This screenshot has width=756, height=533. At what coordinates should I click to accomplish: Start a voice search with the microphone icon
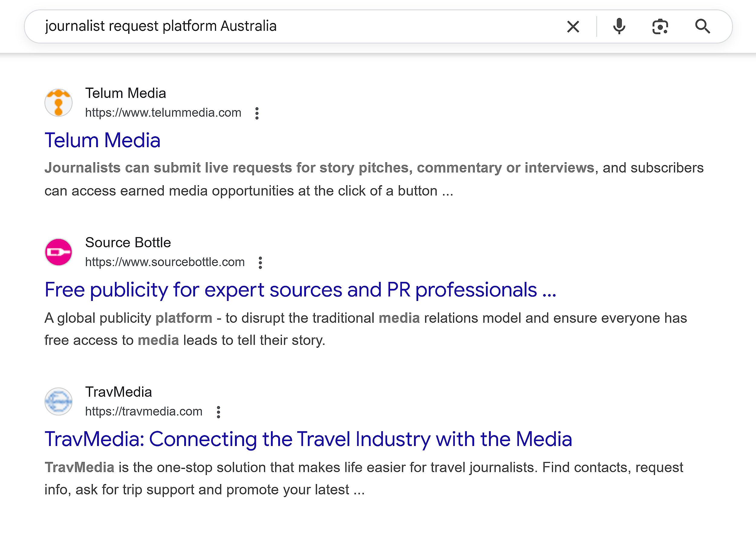point(619,26)
